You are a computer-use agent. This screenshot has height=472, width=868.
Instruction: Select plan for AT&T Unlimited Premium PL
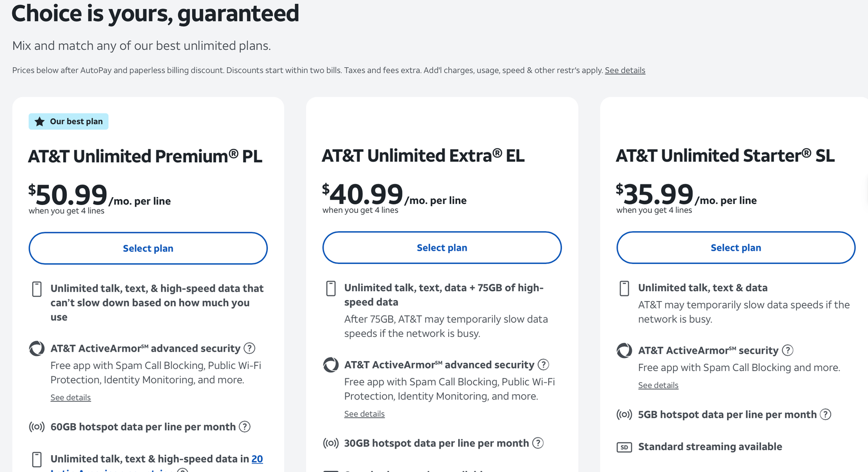[148, 248]
